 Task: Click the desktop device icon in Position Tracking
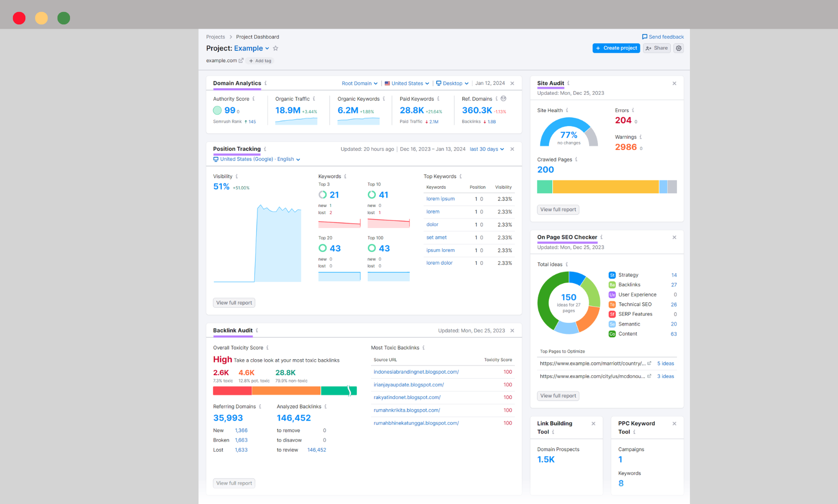(217, 159)
